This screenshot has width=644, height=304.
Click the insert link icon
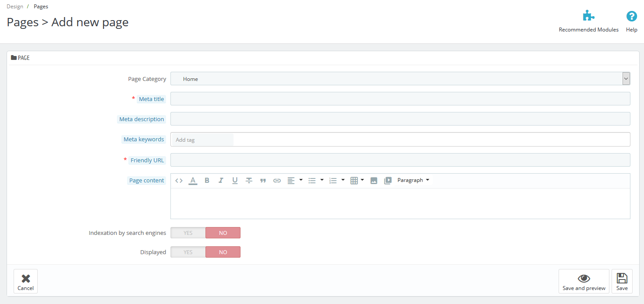tap(277, 181)
